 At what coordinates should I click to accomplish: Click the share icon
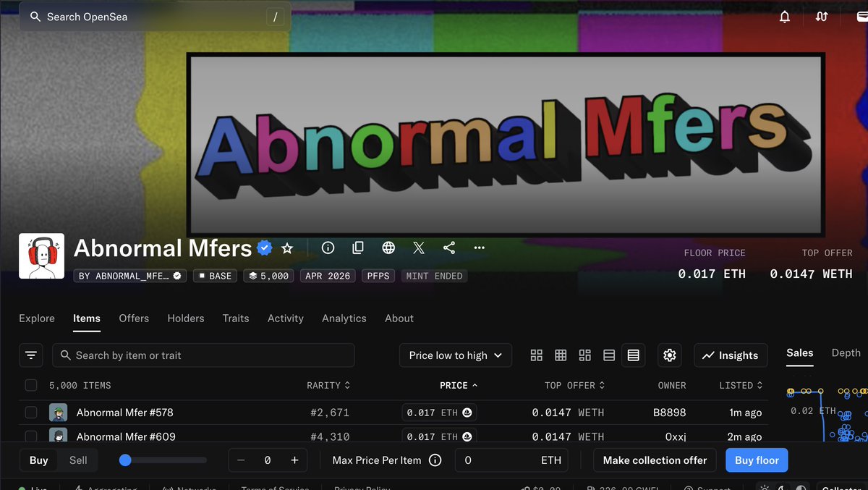click(449, 248)
